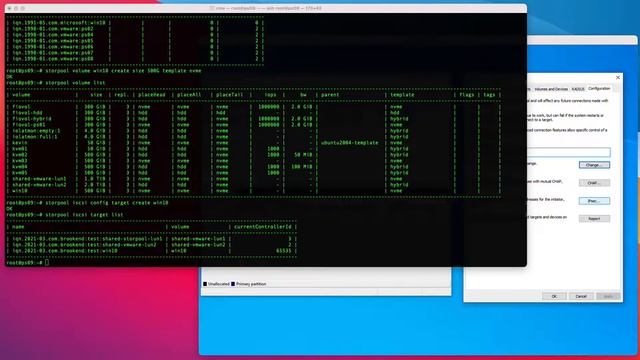Click the green zoom button of terminal window

pos(23,8)
